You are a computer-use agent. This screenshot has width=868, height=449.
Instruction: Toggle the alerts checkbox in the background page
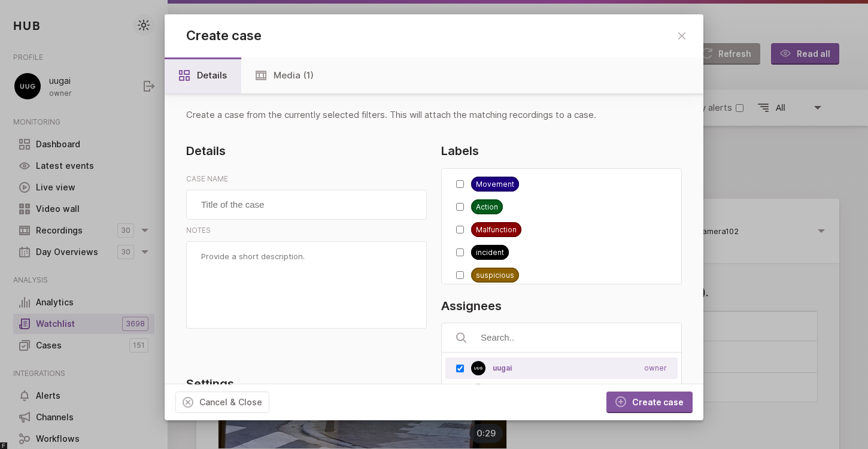[739, 108]
